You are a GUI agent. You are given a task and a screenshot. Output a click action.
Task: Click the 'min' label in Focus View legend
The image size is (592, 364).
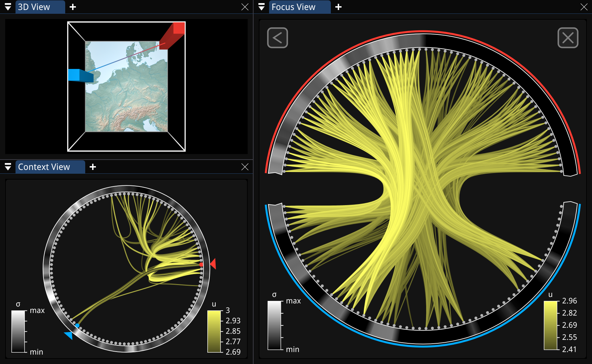click(293, 350)
